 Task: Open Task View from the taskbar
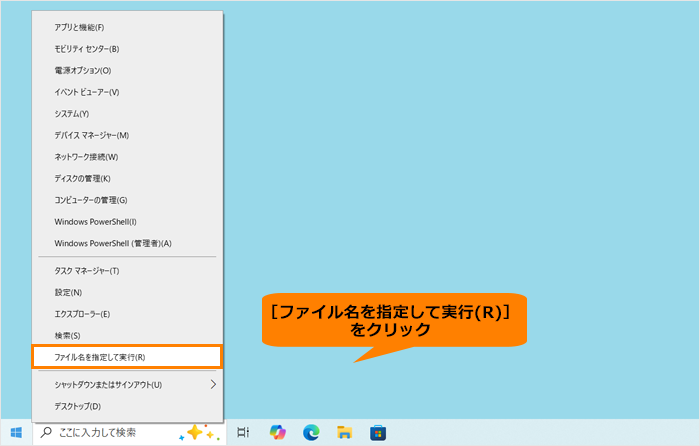click(243, 432)
